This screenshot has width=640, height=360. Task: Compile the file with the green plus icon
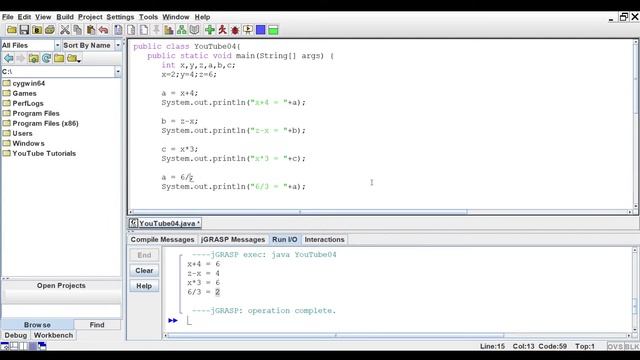click(210, 30)
